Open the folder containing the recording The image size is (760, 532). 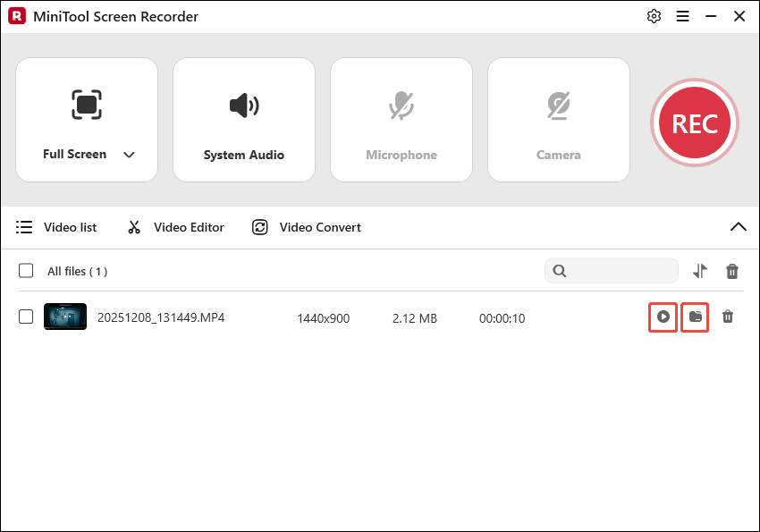coord(695,317)
